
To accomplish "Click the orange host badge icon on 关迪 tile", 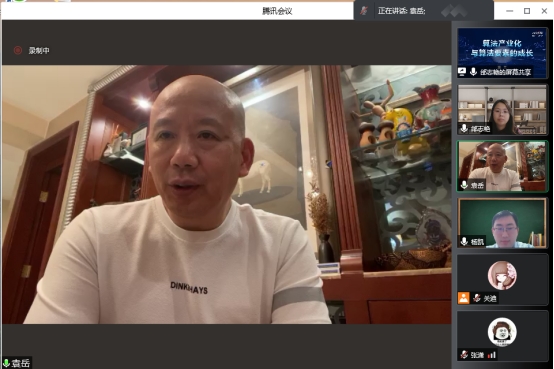I will [464, 298].
